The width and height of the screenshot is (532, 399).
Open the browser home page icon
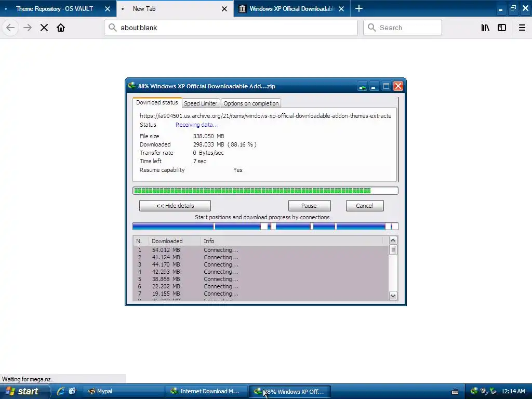point(61,28)
